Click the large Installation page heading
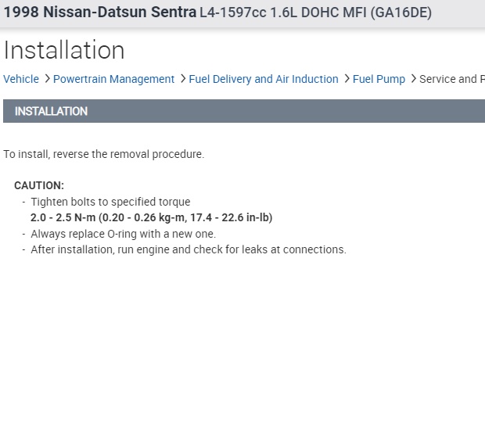 (x=64, y=50)
